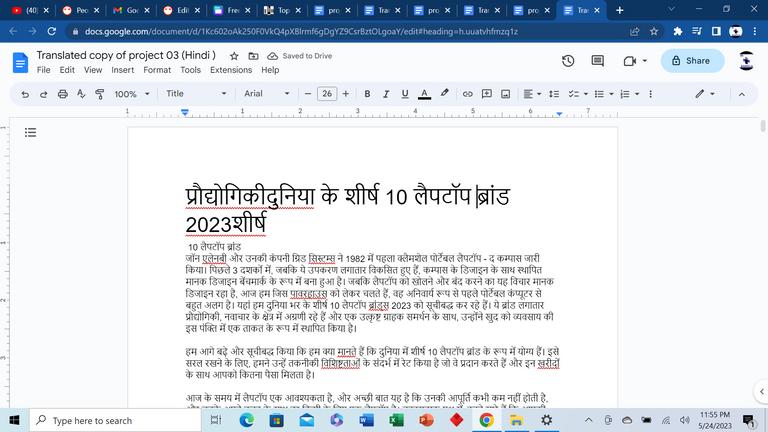Open the comments history icon
Image resolution: width=768 pixels, height=432 pixels.
coord(596,61)
